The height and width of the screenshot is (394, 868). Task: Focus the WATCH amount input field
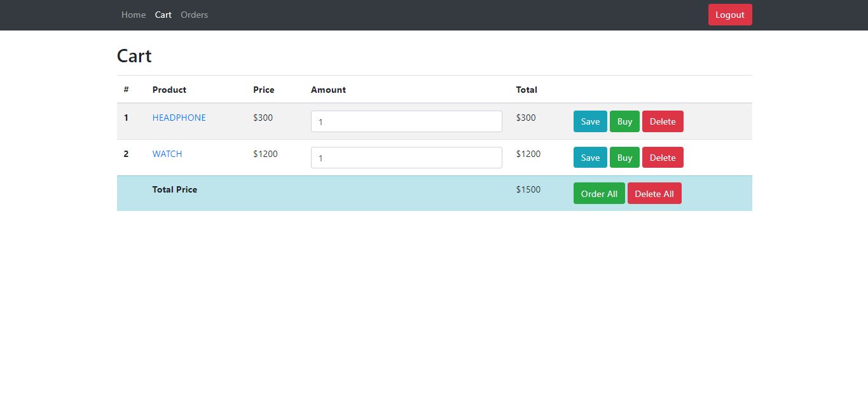(x=406, y=158)
